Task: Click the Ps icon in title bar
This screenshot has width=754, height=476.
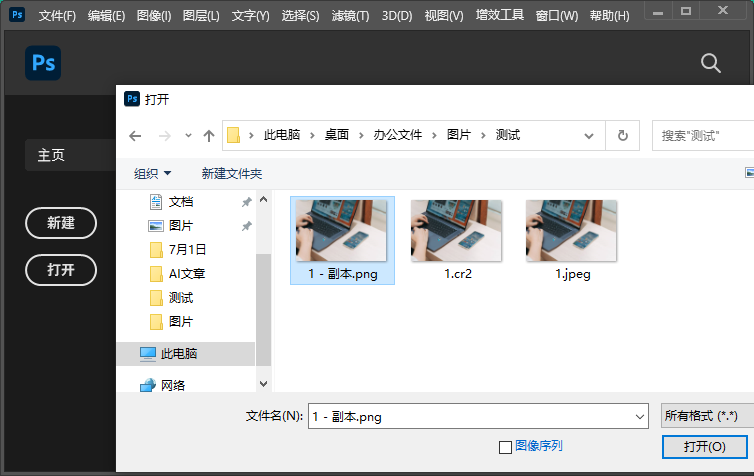Action: tap(17, 14)
